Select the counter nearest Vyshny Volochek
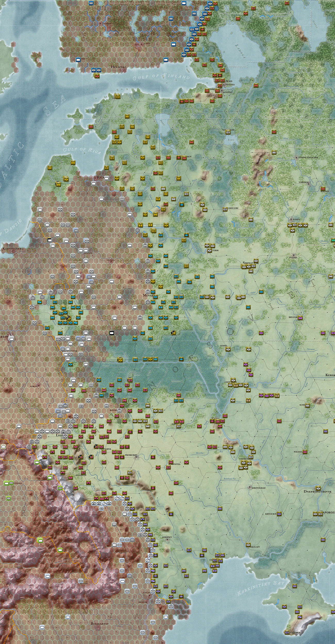Screen dimensions: 335x644 (x=274, y=152)
